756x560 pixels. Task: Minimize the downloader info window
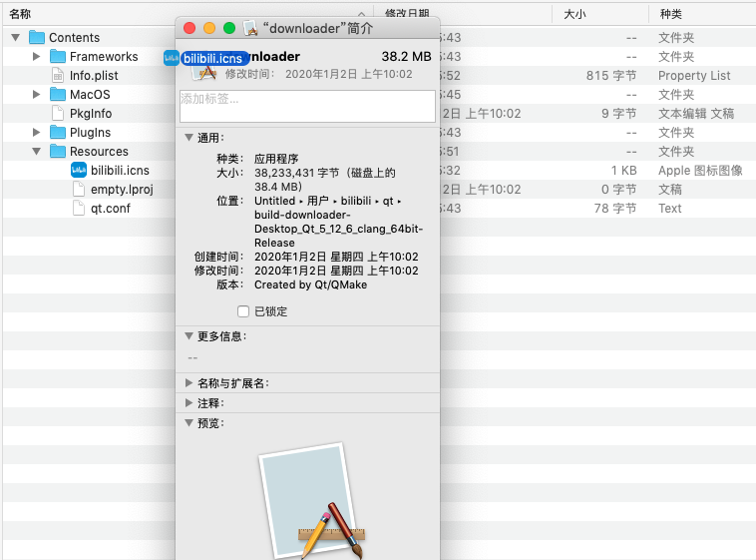209,29
